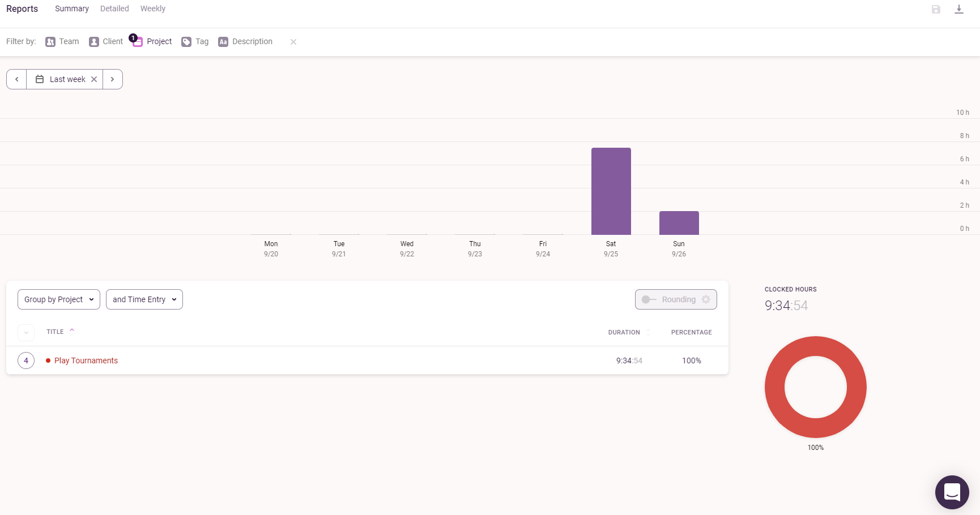
Task: Filter by Client
Action: pos(106,41)
